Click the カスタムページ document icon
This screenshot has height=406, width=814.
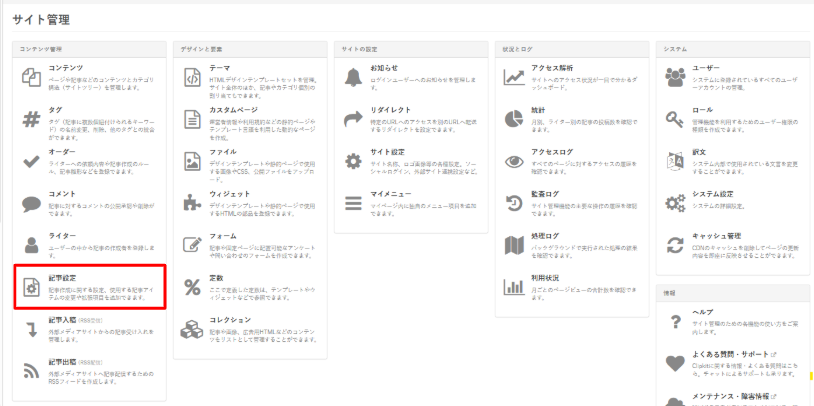point(193,120)
